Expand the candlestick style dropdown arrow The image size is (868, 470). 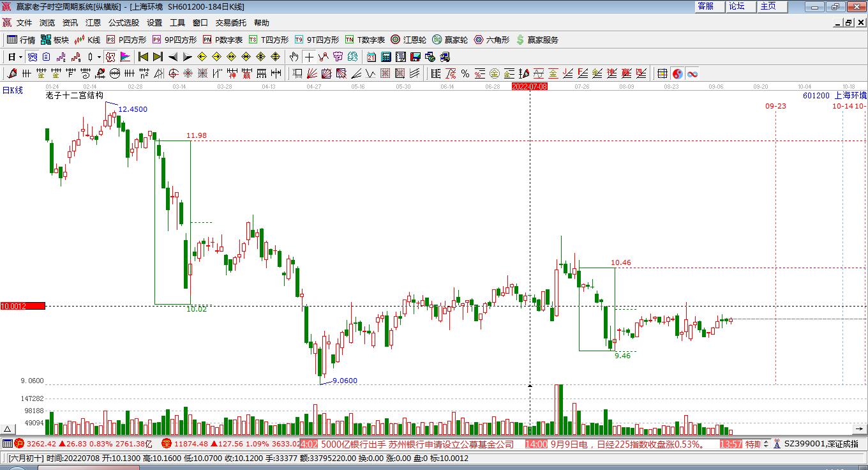pyautogui.click(x=99, y=57)
